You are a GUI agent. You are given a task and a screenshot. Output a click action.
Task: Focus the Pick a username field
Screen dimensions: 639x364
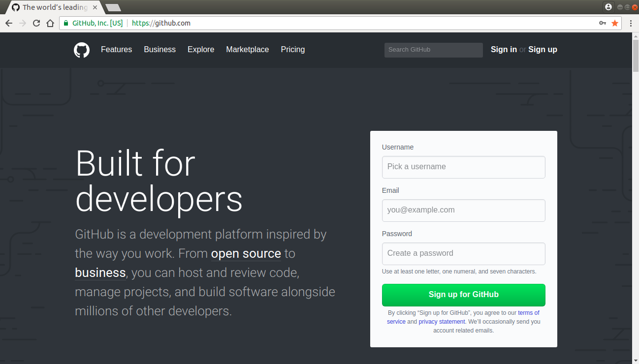464,167
